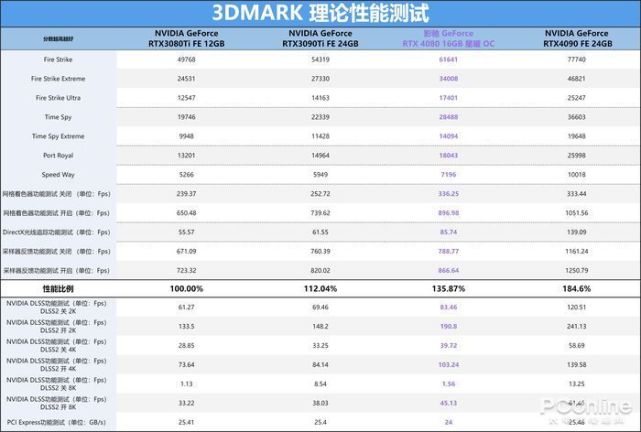The height and width of the screenshot is (432, 641).
Task: Click the "Port Royal" row label
Action: pyautogui.click(x=58, y=155)
